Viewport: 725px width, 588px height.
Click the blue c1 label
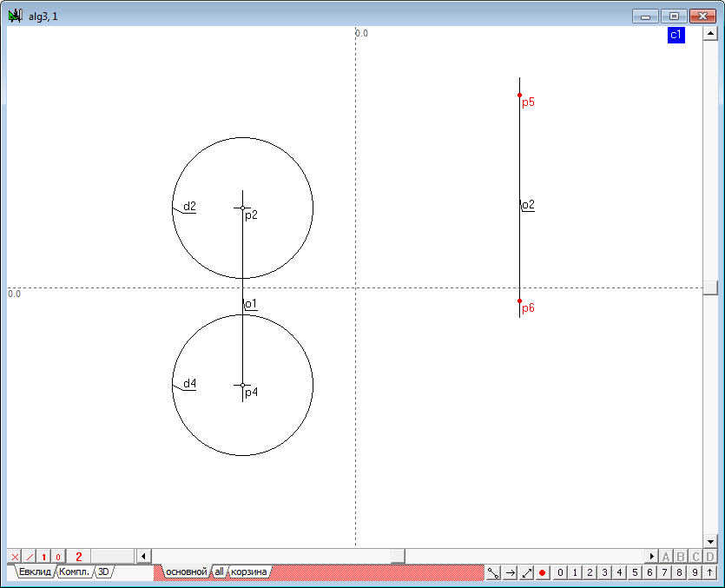(x=676, y=35)
